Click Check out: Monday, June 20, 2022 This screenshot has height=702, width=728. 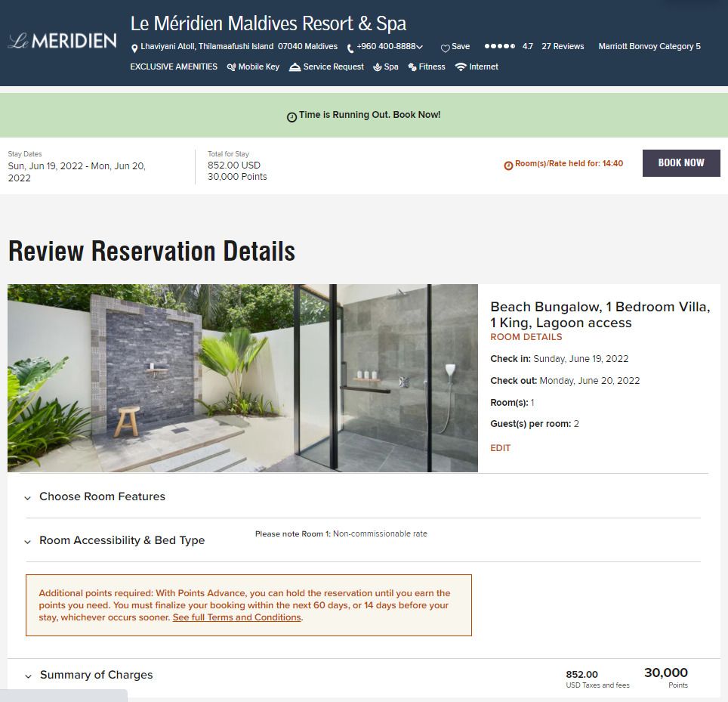point(565,381)
